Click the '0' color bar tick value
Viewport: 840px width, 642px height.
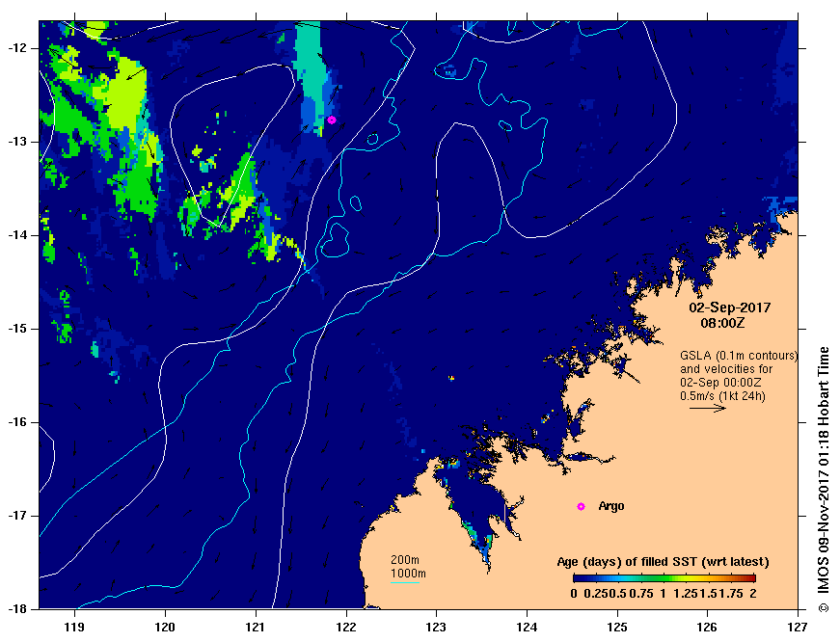coord(574,593)
